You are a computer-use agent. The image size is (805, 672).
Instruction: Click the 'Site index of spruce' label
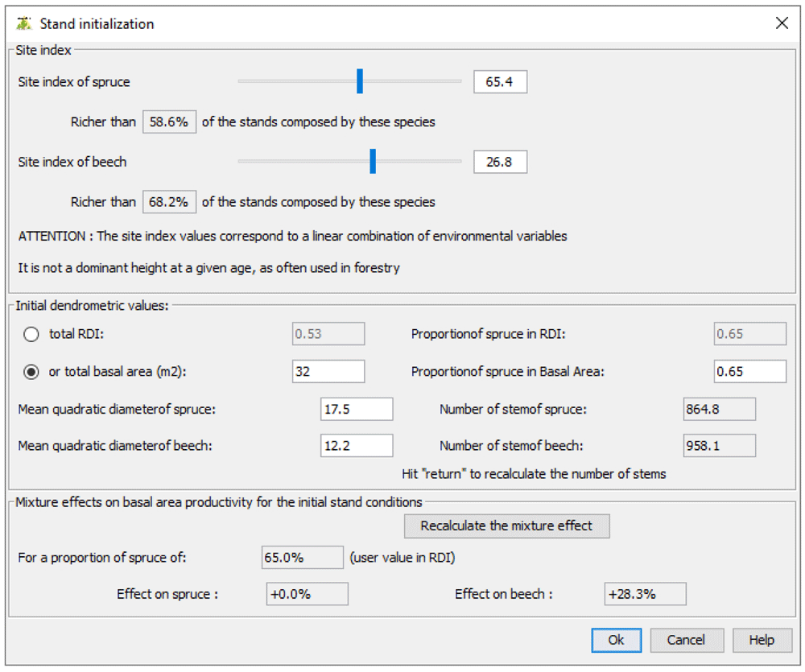point(74,82)
